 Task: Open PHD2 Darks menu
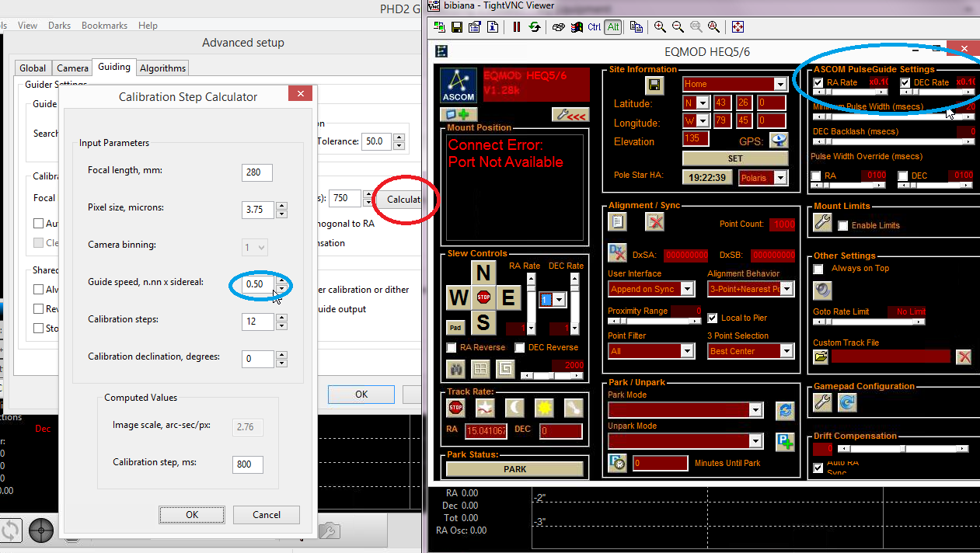coord(59,26)
